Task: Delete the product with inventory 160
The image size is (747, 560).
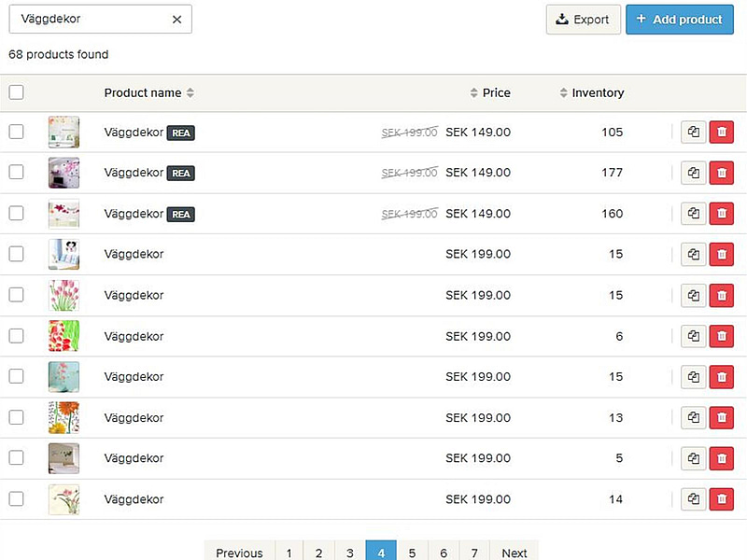Action: click(x=721, y=214)
